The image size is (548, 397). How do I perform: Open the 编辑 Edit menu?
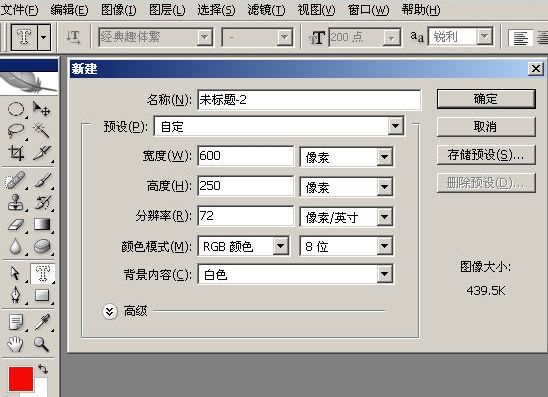point(69,9)
